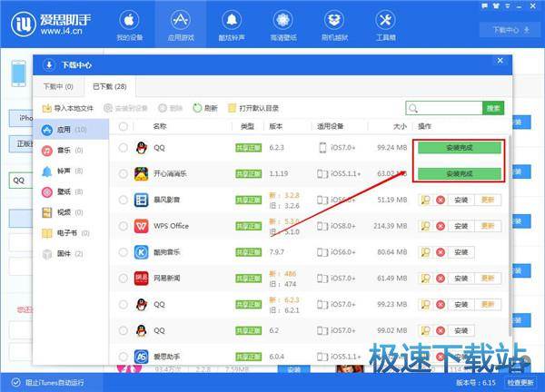The height and width of the screenshot is (392, 545).
Task: Open the 刷机越狱 flashing section
Action: [334, 25]
